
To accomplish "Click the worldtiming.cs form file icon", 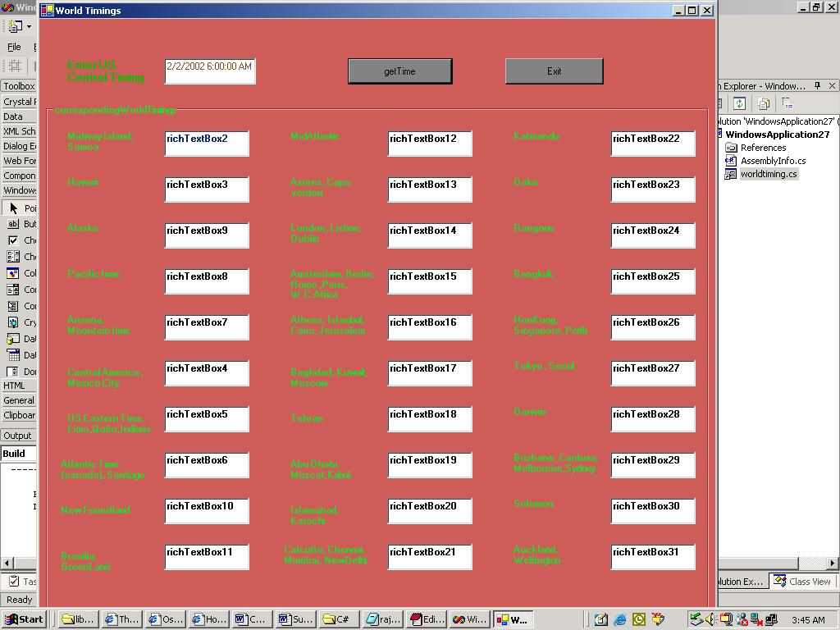I will tap(731, 174).
